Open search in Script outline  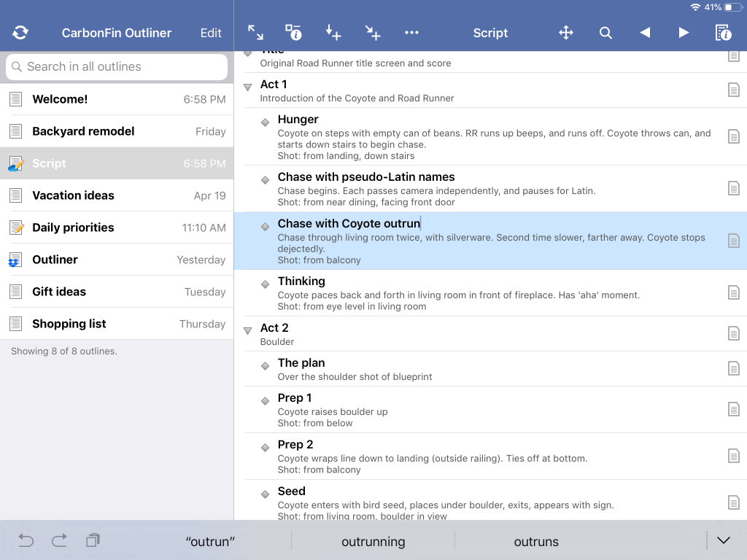coord(605,32)
